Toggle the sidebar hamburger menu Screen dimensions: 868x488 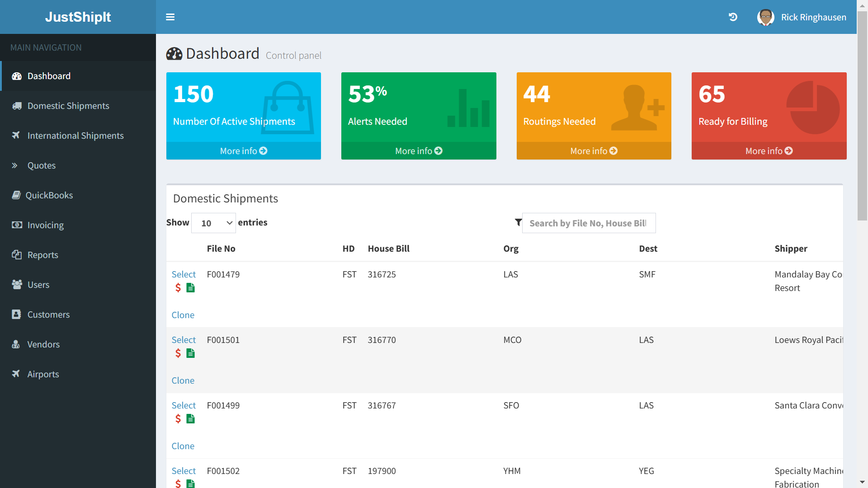coord(170,17)
